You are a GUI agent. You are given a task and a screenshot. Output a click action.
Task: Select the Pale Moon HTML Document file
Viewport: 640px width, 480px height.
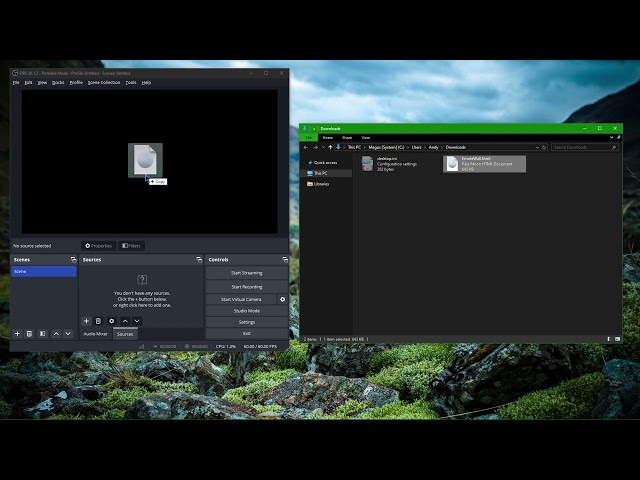(484, 164)
